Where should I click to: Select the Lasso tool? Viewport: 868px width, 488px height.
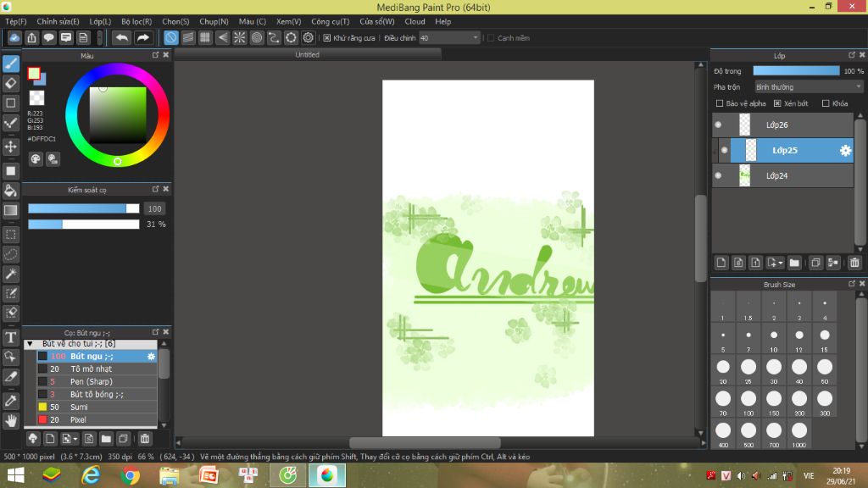click(x=11, y=254)
